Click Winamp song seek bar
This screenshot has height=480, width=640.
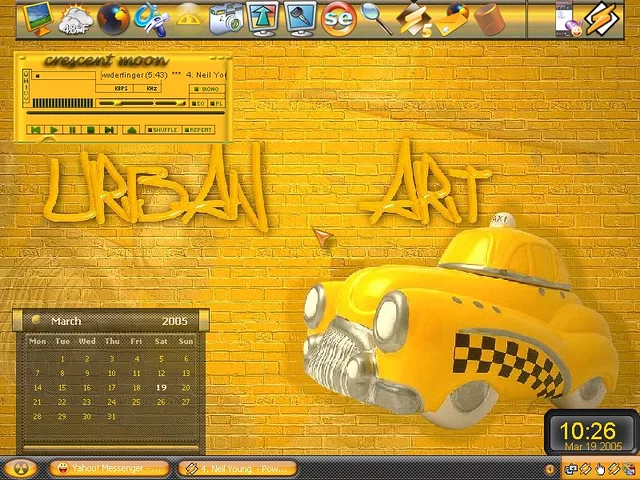[x=126, y=113]
